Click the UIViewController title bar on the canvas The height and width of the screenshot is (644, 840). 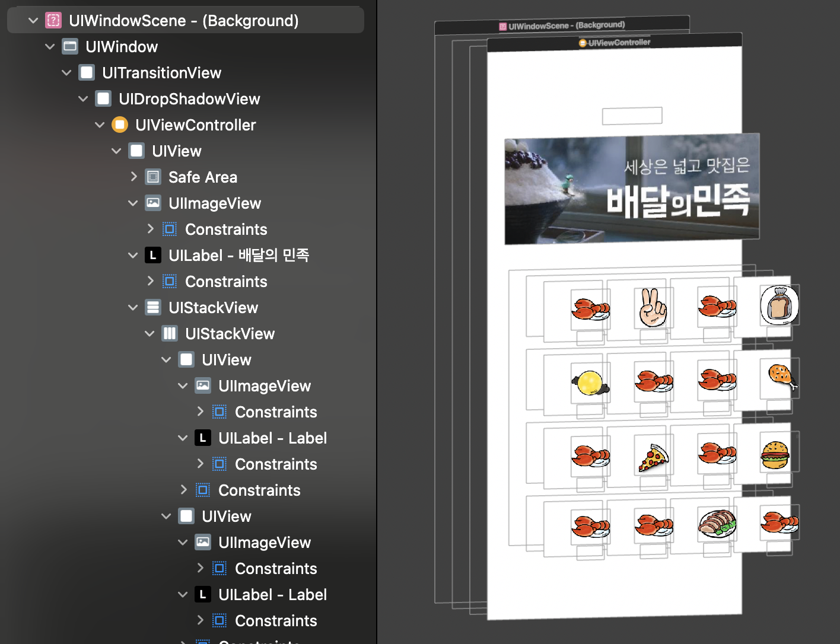(x=615, y=43)
